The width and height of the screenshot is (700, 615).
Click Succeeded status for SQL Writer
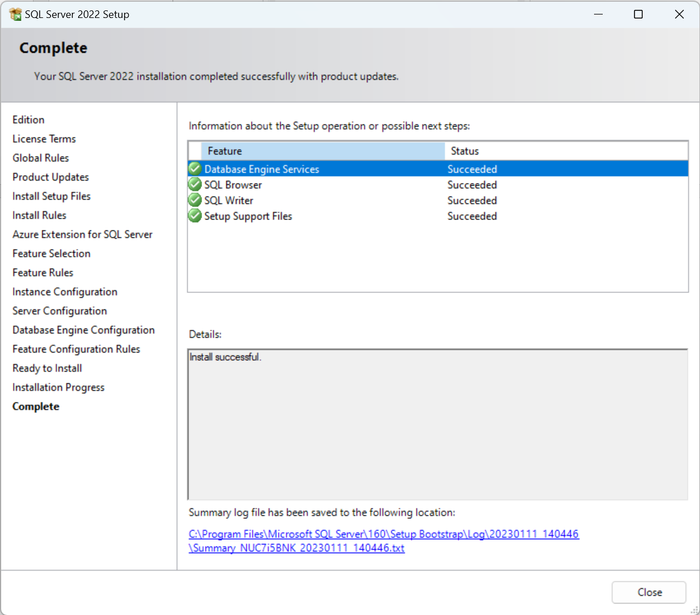tap(472, 200)
